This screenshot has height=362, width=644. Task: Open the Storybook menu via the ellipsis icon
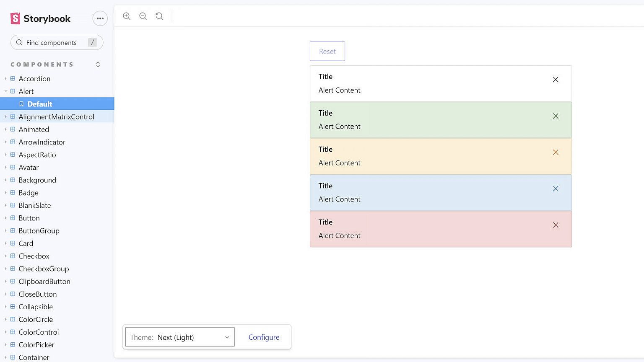(x=100, y=18)
